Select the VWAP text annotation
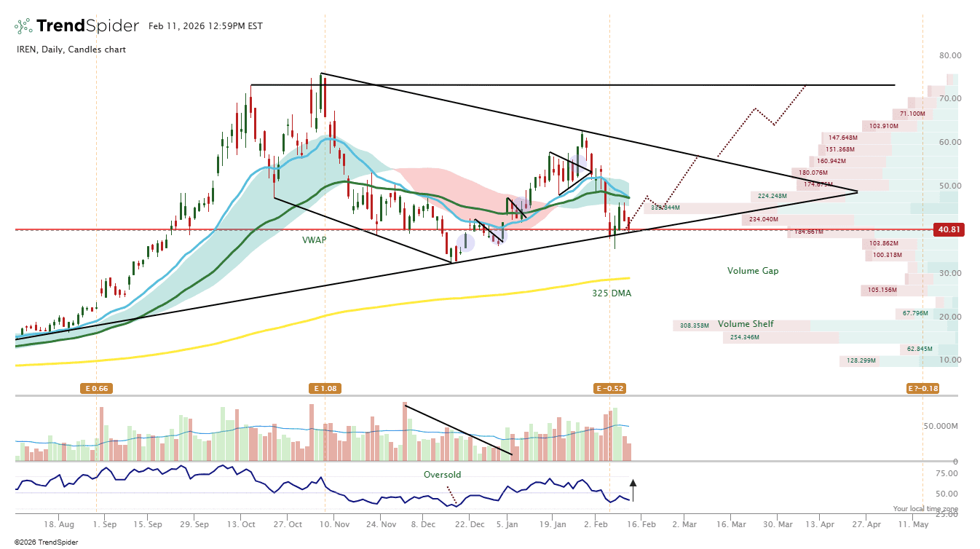Image resolution: width=980 pixels, height=549 pixels. (x=315, y=240)
